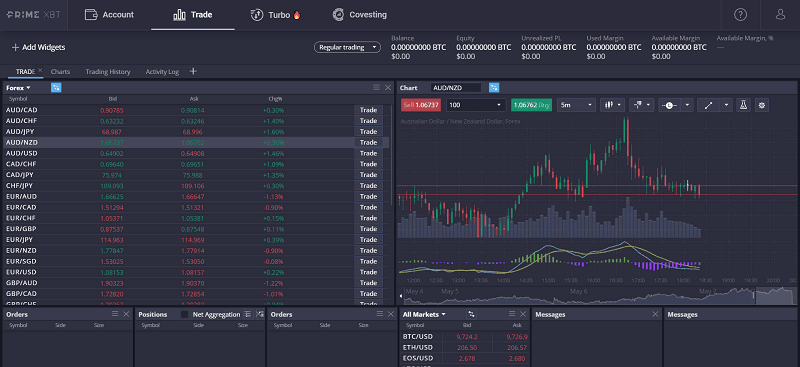Switch to the Activity Log tab
This screenshot has height=367, width=800.
(162, 72)
